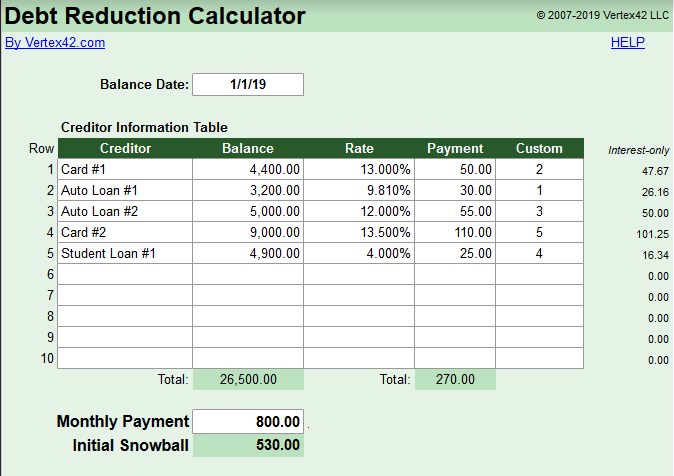The width and height of the screenshot is (674, 476).
Task: Select the total balance 26,500.00 cell
Action: [248, 380]
